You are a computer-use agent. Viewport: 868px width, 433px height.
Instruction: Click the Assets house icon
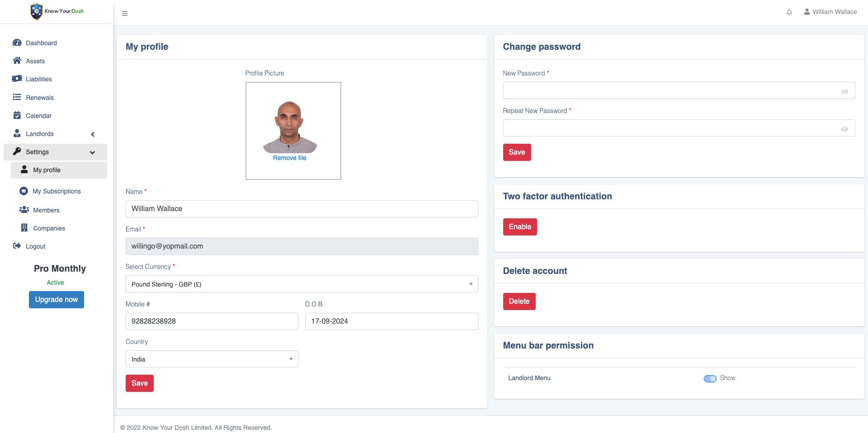(x=17, y=61)
